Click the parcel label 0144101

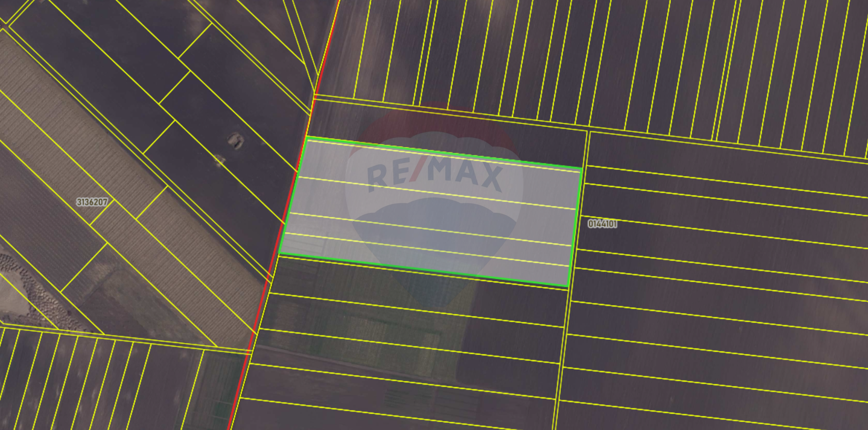tap(602, 224)
